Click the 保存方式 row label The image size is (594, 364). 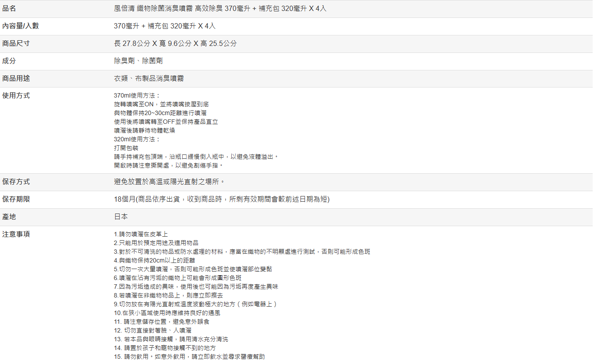pyautogui.click(x=16, y=182)
